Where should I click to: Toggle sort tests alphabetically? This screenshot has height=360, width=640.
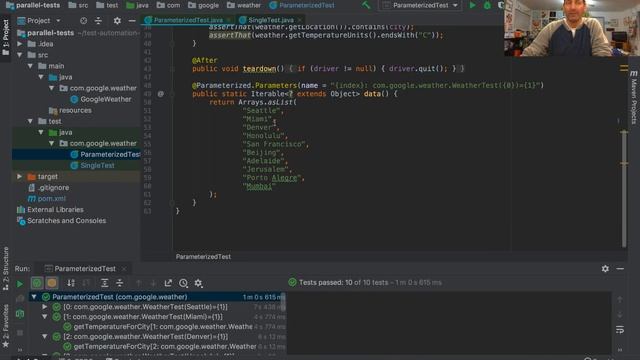[x=71, y=283]
